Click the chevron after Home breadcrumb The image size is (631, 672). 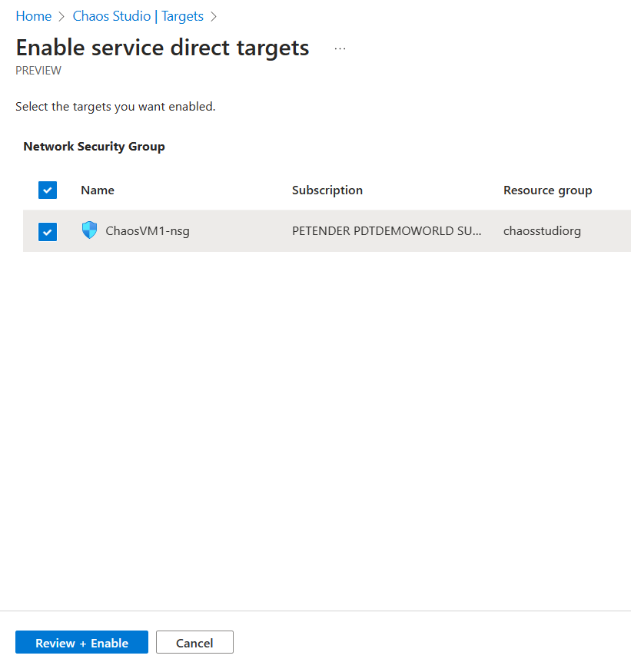click(x=59, y=16)
